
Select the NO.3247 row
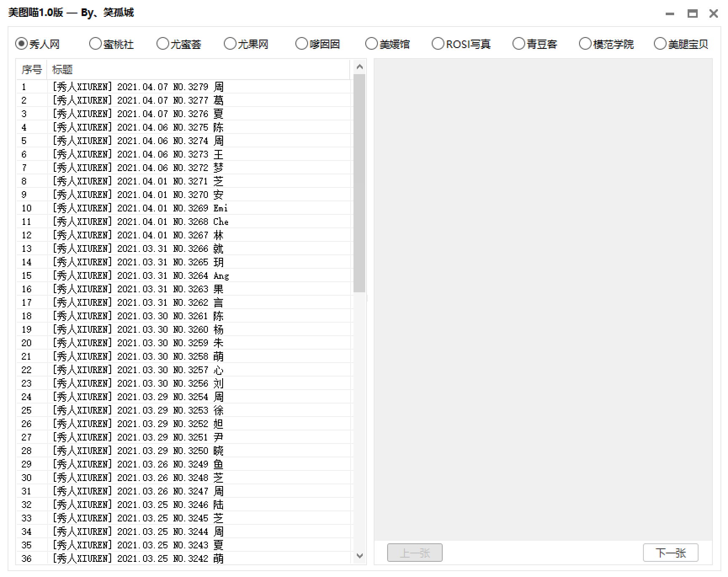[183, 491]
